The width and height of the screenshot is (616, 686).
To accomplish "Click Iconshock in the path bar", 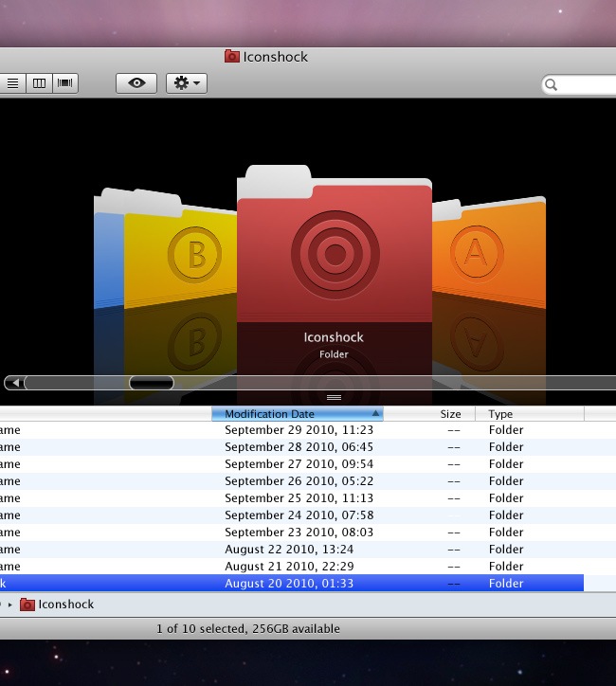I will 66,605.
